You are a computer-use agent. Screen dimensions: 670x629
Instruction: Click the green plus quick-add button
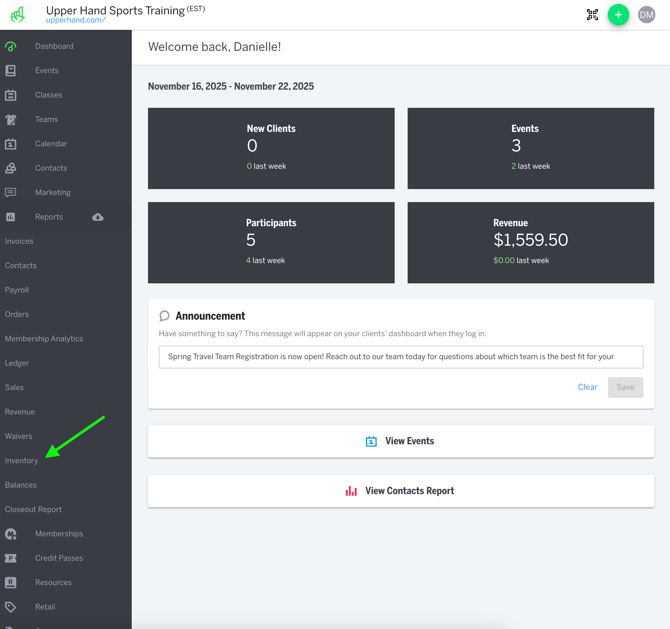618,15
